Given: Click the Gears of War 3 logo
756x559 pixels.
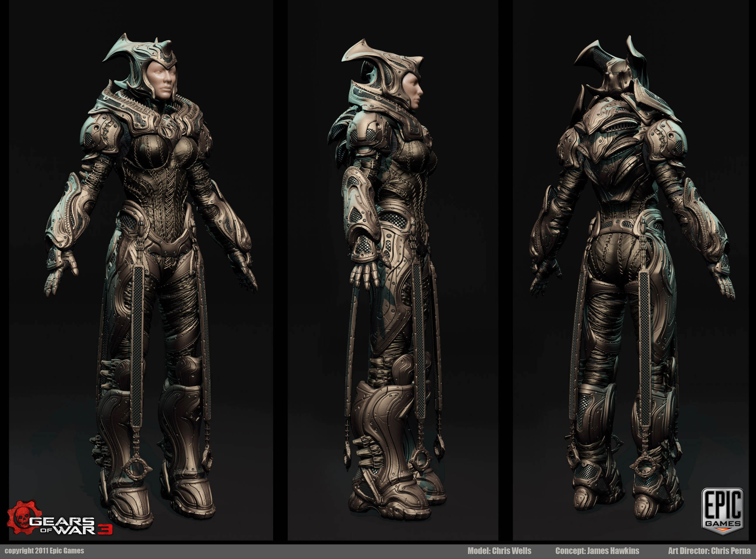Looking at the screenshot, I should pos(60,518).
